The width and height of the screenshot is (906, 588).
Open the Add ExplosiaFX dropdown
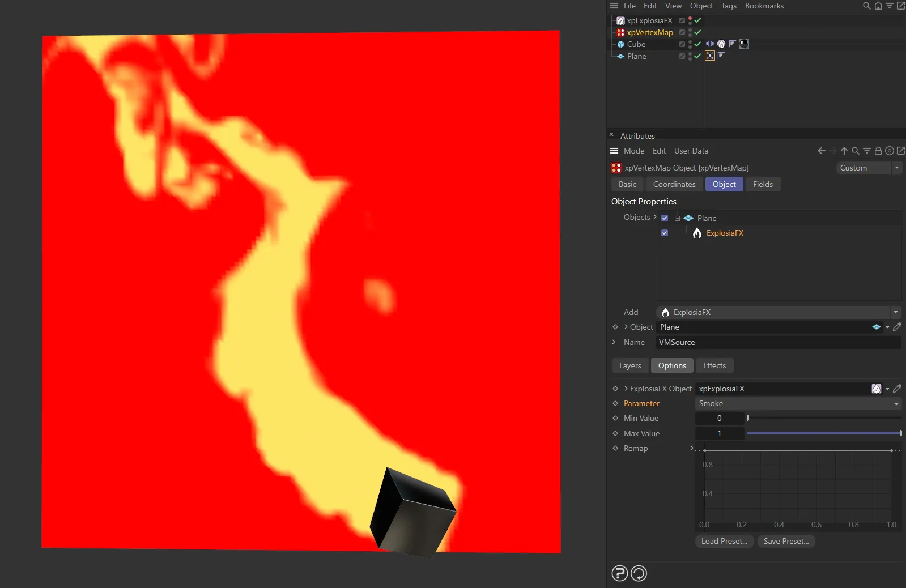pyautogui.click(x=779, y=312)
